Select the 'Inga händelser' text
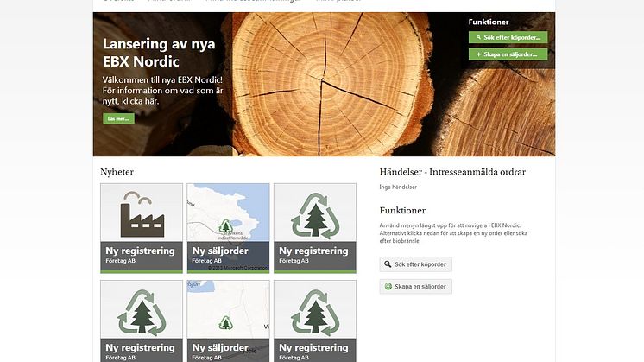 pyautogui.click(x=398, y=187)
